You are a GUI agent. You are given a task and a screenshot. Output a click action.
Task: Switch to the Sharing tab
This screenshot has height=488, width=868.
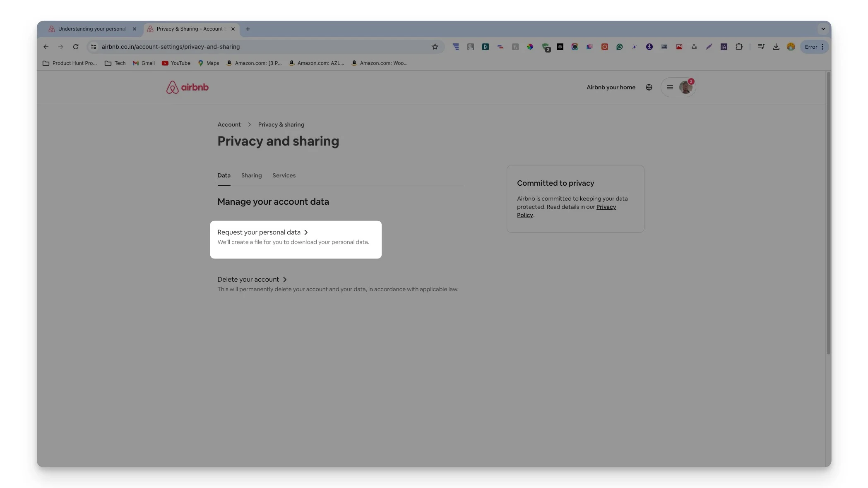(251, 175)
